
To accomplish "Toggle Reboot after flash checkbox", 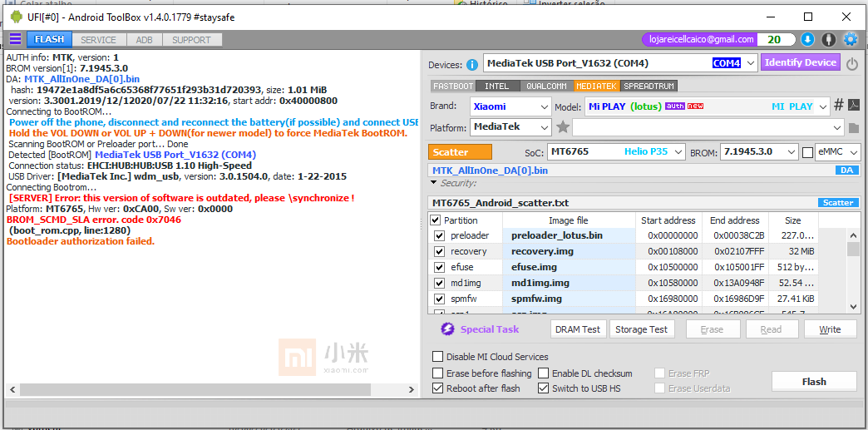I will (x=438, y=388).
